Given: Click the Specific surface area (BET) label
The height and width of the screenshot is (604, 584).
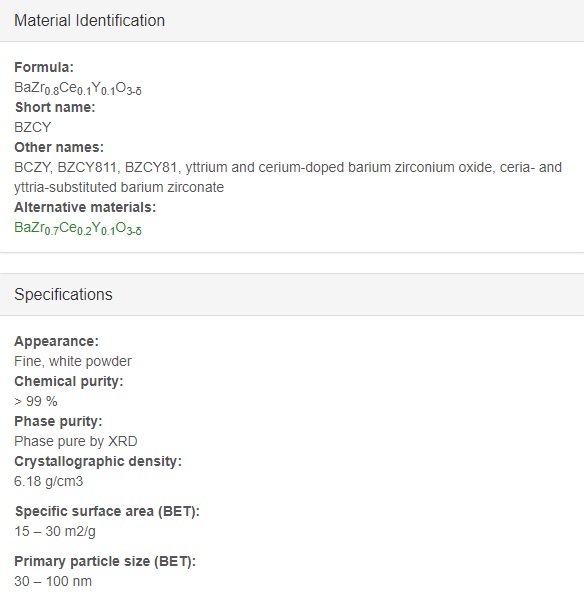Looking at the screenshot, I should click(107, 512).
